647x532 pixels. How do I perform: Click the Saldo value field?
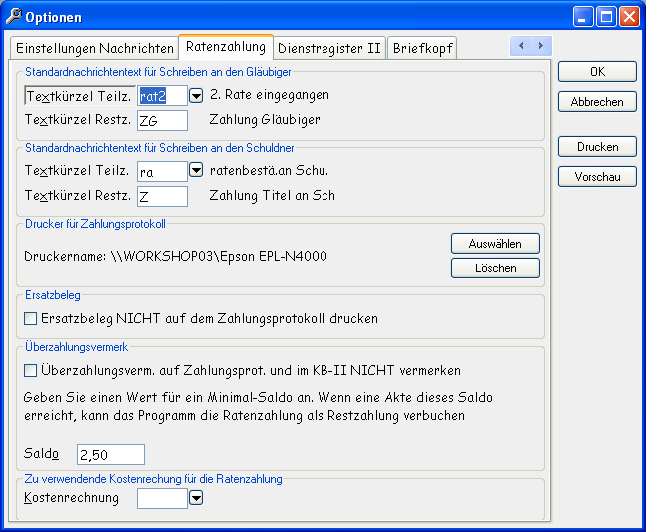click(x=110, y=455)
